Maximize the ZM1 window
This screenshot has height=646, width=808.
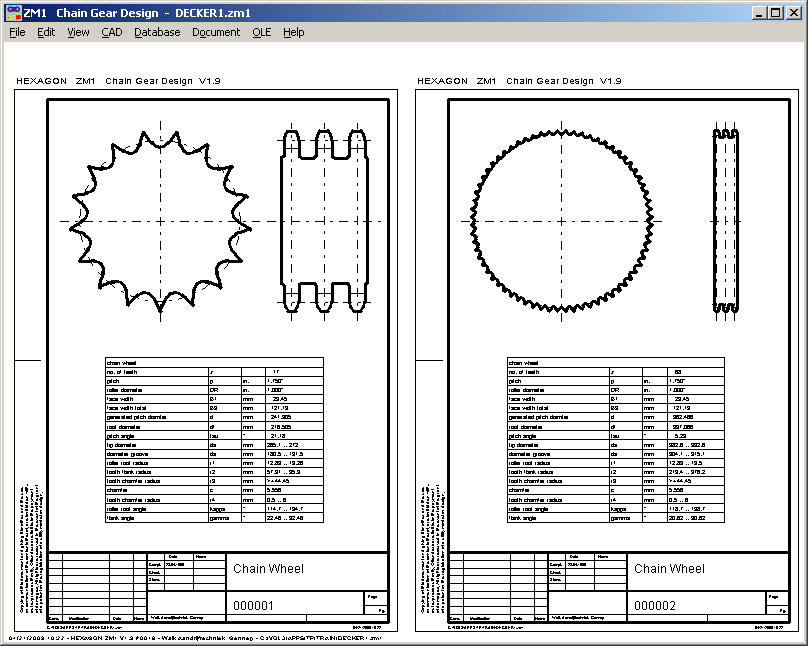tap(776, 12)
